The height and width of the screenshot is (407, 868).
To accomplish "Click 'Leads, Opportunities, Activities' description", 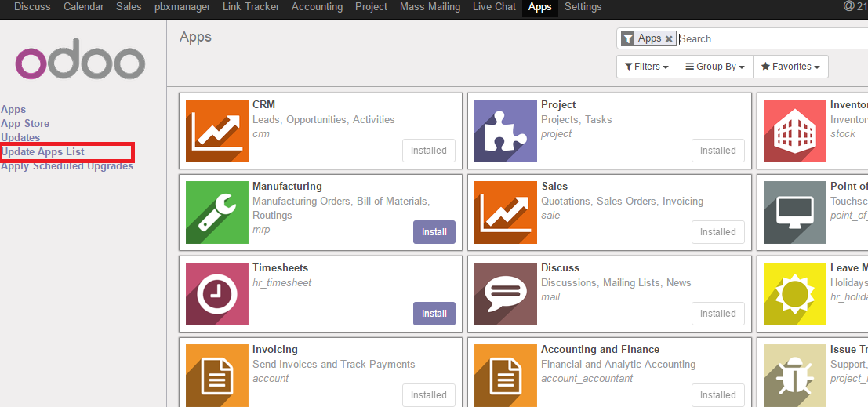I will [x=323, y=120].
